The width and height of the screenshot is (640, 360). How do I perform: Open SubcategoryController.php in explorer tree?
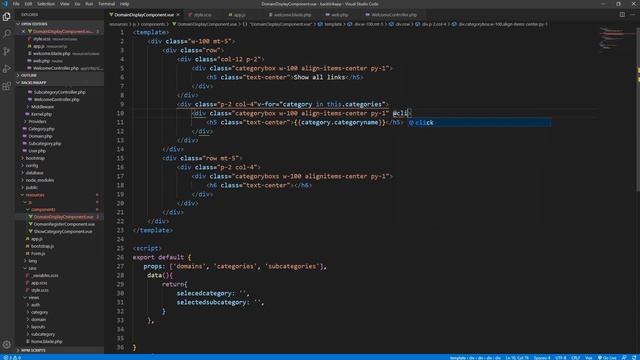[60, 92]
